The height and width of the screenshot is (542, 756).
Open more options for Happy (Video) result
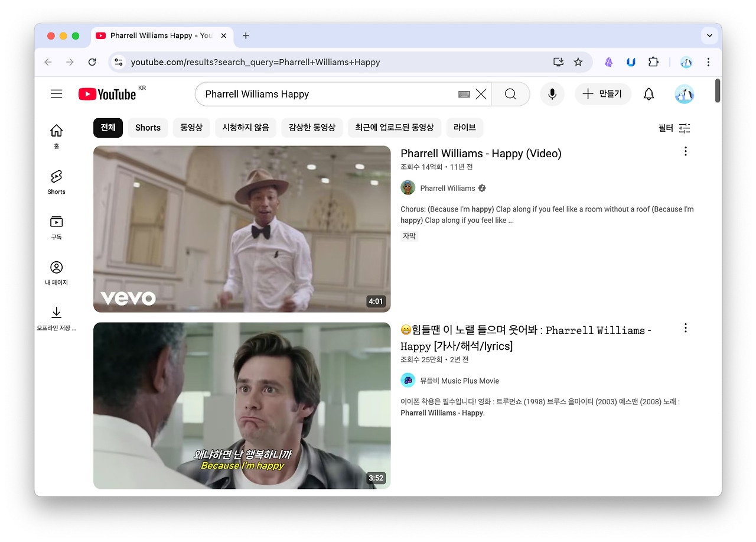[x=685, y=151]
